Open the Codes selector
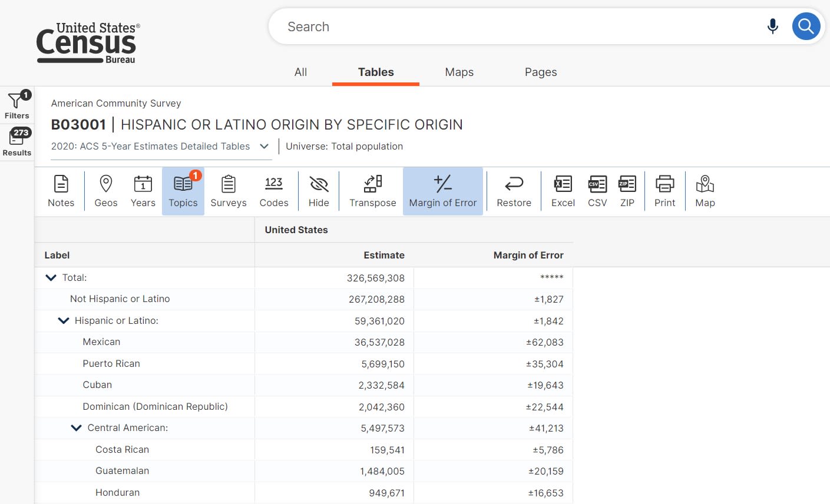Screen dimensions: 830x504 click(x=273, y=190)
